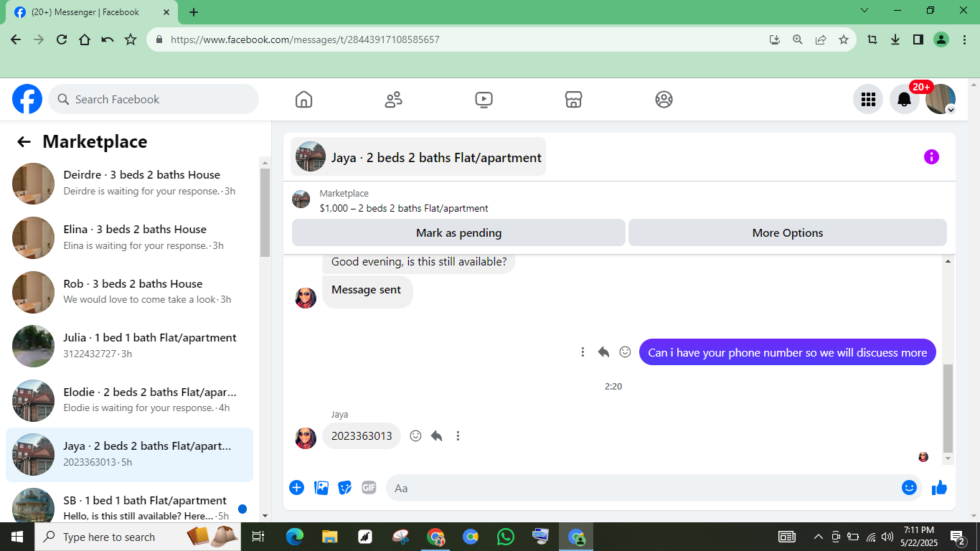Open the Rob 3 beds 2 baths House chat
980x551 pixels.
click(129, 291)
